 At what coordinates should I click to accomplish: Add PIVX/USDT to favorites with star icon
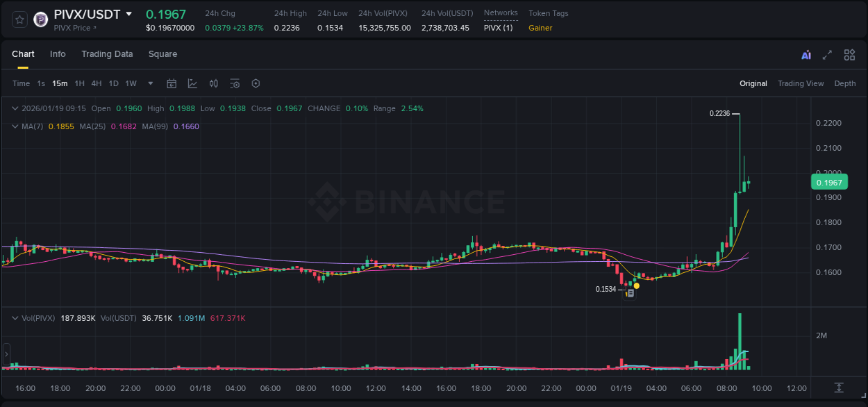pyautogui.click(x=19, y=19)
